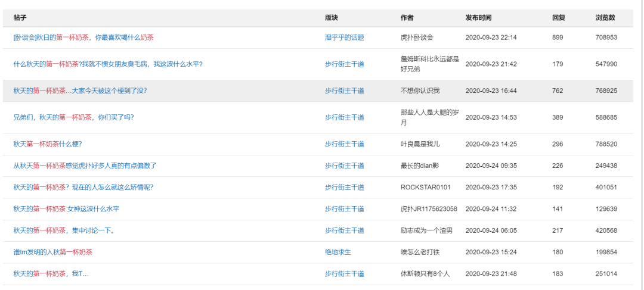
Task: Open the post '秋天的第一杯奶茶，集中讨论一下。'
Action: click(x=64, y=230)
